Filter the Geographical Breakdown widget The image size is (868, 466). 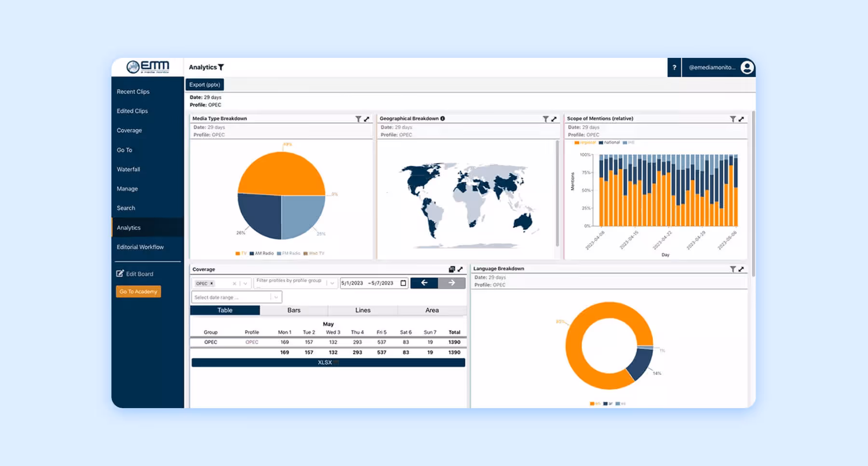coord(545,119)
